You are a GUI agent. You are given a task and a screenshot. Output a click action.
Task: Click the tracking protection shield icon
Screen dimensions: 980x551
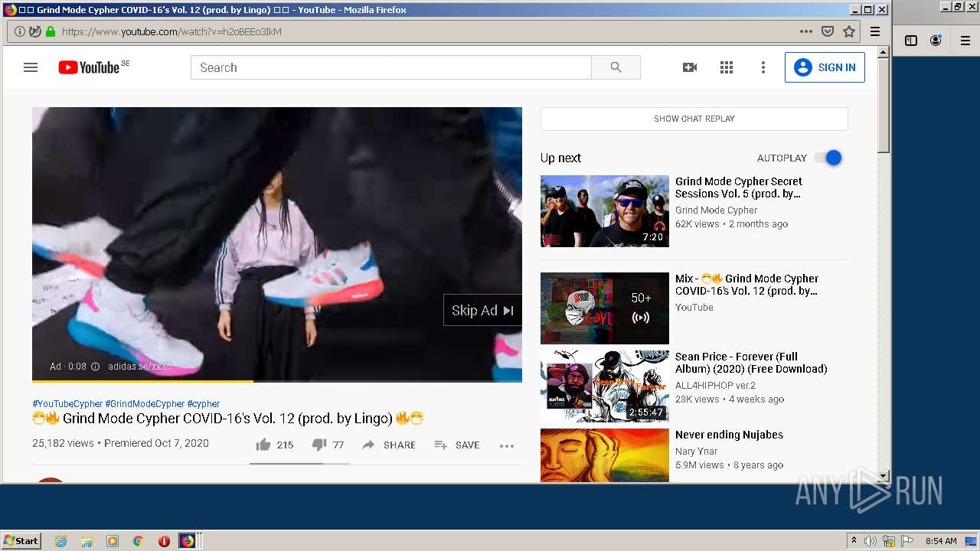click(x=35, y=31)
